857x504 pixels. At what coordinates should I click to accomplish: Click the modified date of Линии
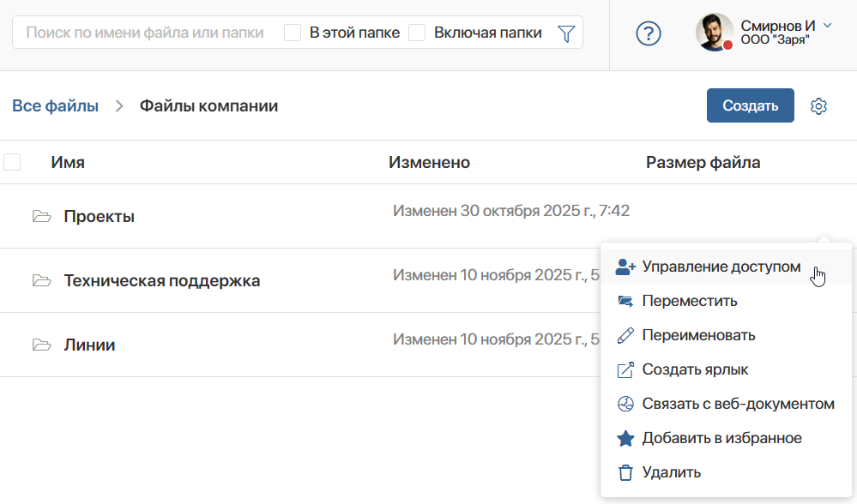[x=497, y=339]
